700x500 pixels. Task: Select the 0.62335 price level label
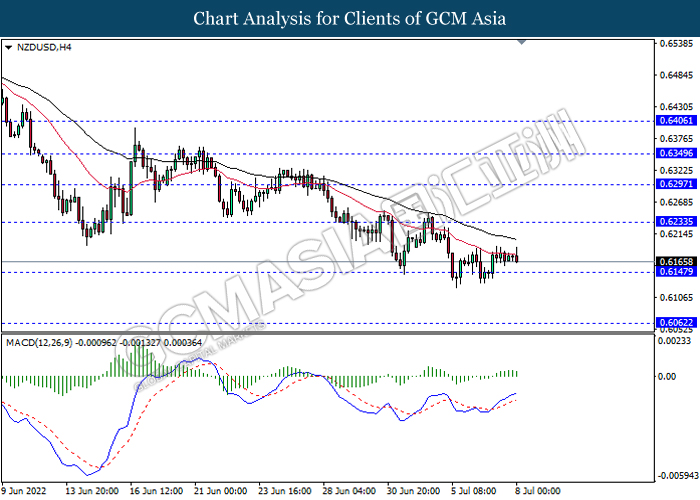coord(676,221)
